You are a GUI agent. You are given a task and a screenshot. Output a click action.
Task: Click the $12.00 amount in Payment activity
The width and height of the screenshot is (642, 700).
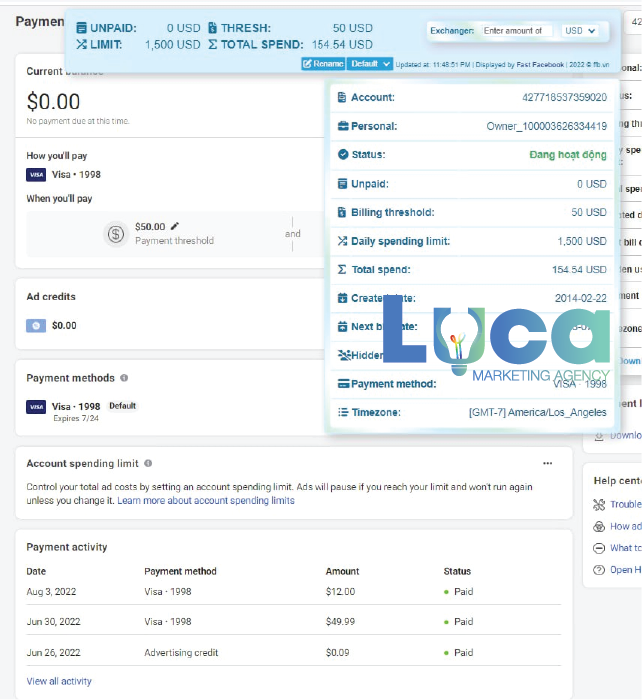[340, 592]
